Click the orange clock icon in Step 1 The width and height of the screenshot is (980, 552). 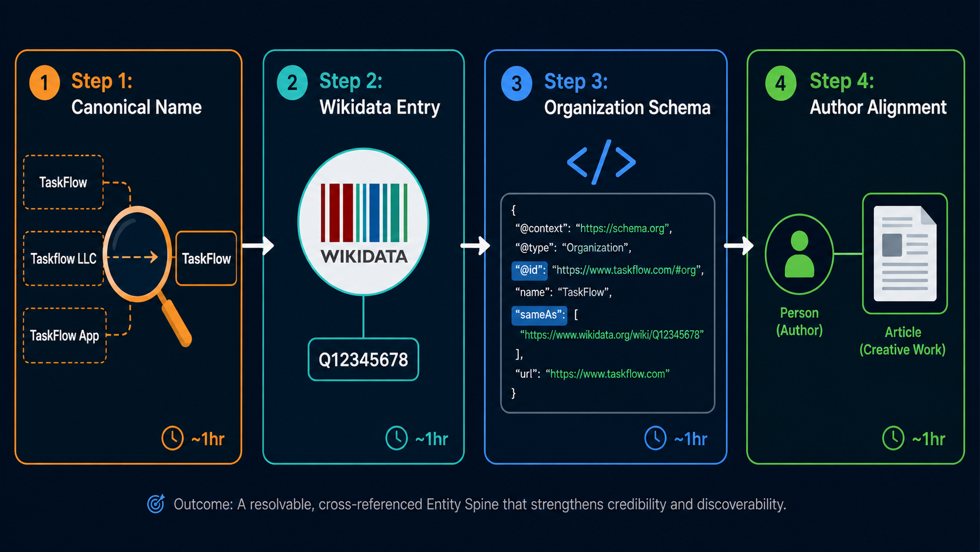pyautogui.click(x=172, y=438)
